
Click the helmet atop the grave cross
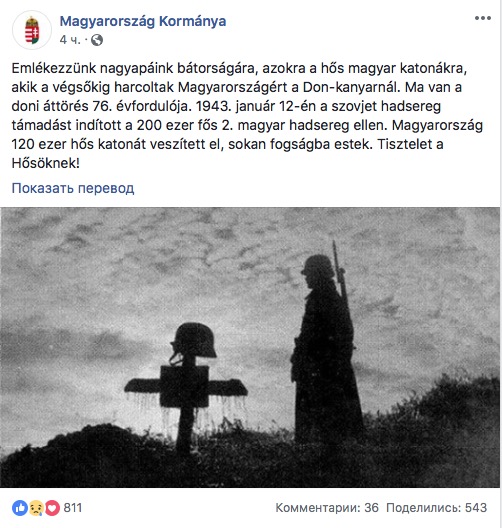coord(193,342)
